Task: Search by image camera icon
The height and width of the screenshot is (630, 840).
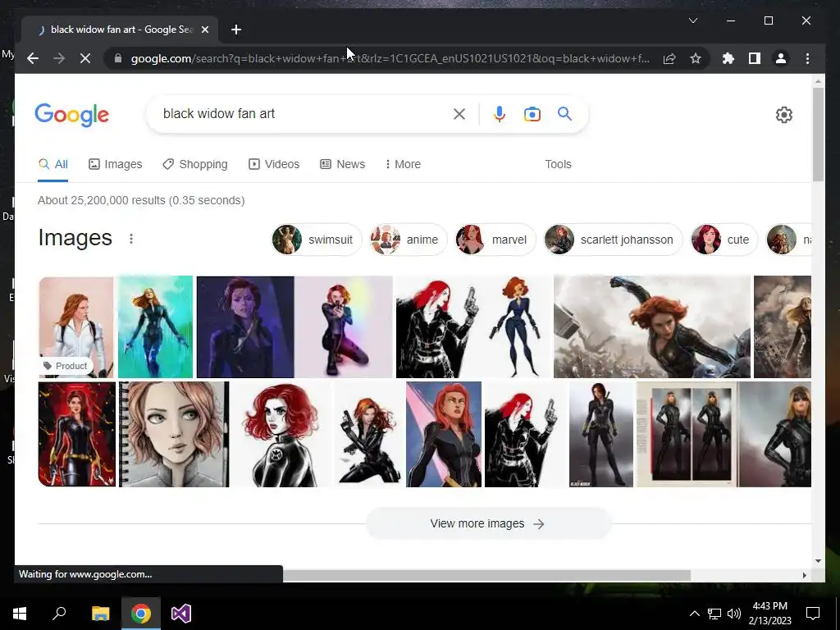Action: [x=532, y=114]
